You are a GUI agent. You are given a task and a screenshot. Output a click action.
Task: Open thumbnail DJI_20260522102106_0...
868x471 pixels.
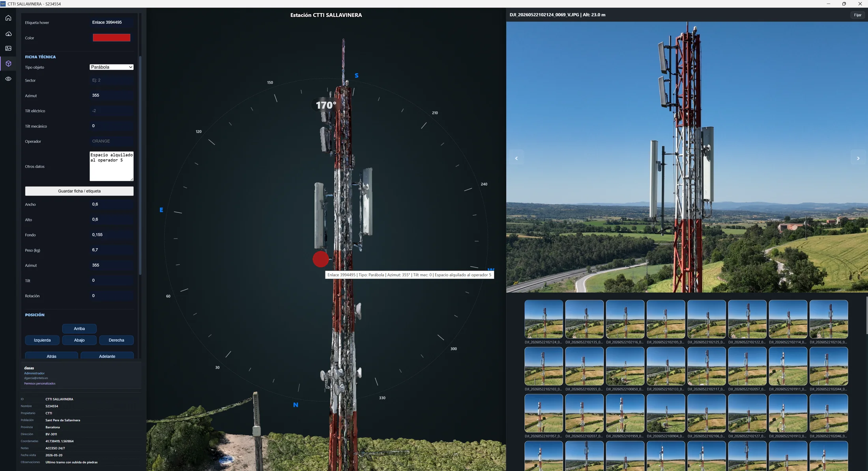707,413
